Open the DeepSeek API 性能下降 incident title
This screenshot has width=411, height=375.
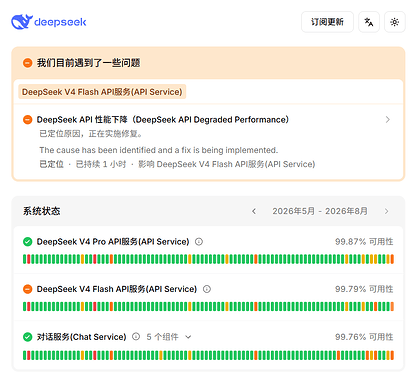tap(163, 119)
